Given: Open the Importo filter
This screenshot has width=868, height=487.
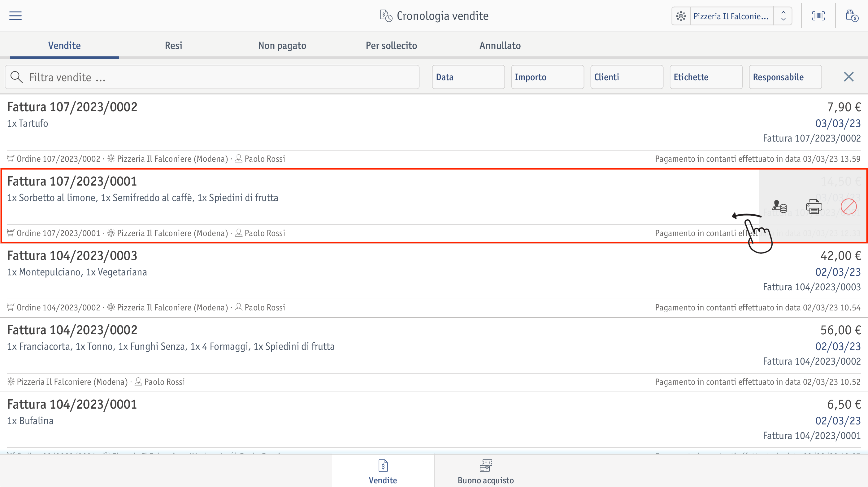Looking at the screenshot, I should click(x=548, y=77).
